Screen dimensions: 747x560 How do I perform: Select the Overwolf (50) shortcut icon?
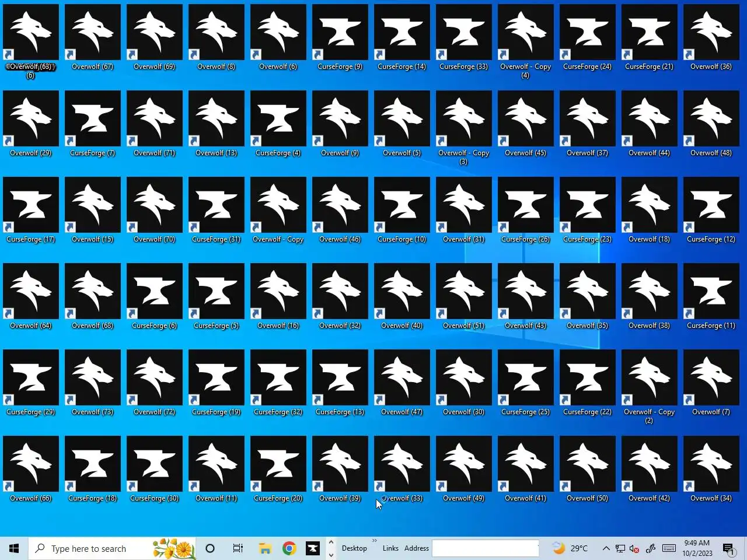tap(588, 470)
